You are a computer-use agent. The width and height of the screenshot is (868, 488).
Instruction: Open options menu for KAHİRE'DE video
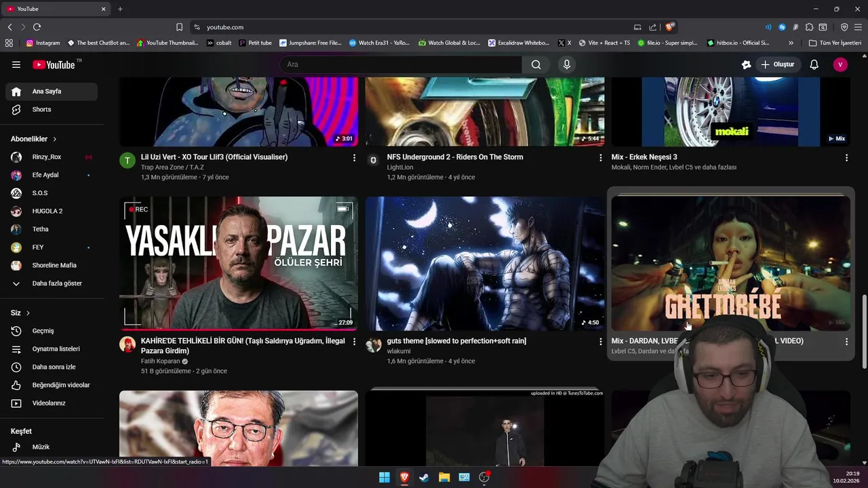click(x=354, y=342)
